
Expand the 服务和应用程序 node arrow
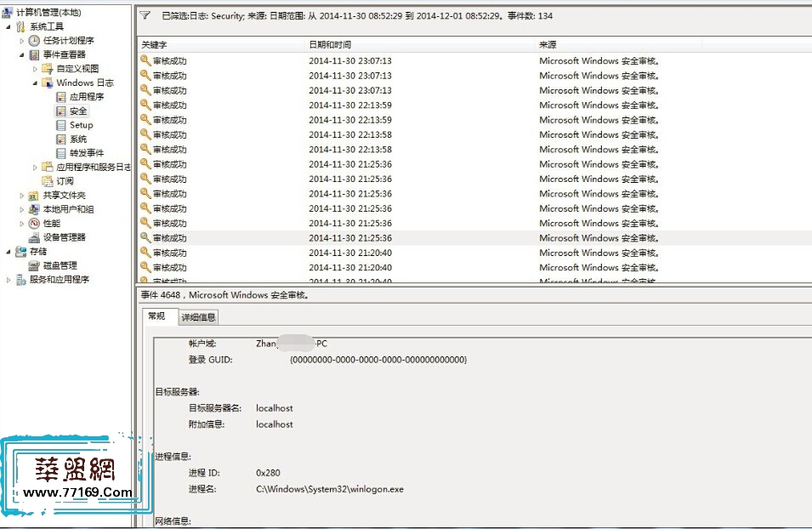[x=9, y=280]
